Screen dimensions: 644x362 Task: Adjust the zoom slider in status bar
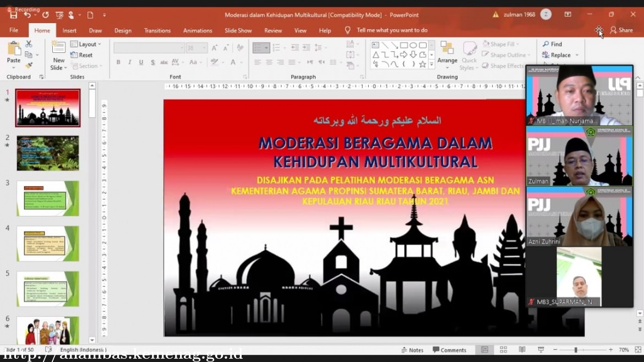(x=576, y=350)
